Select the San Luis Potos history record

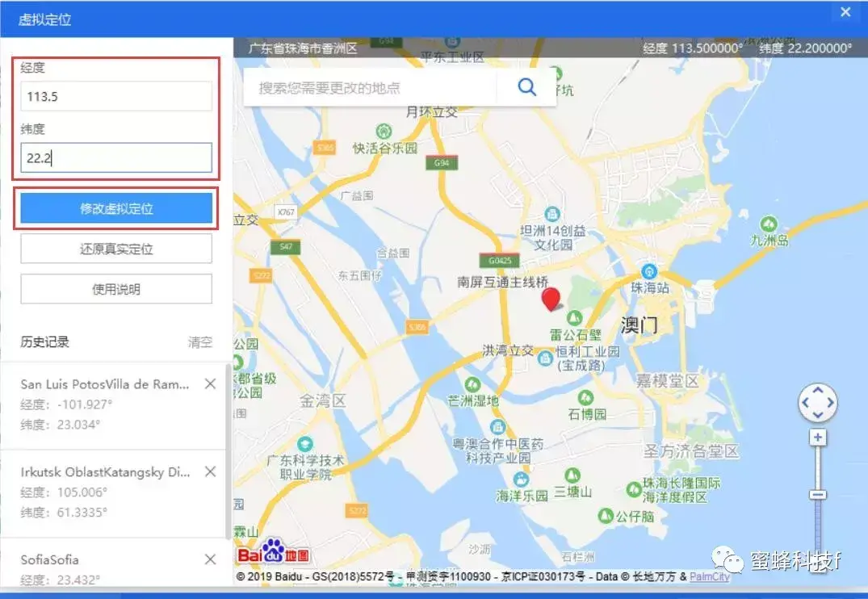point(105,404)
